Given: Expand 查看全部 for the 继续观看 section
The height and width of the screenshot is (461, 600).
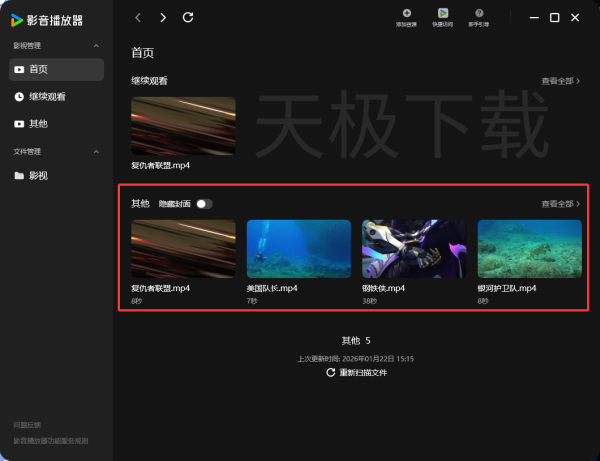Looking at the screenshot, I should click(x=560, y=80).
